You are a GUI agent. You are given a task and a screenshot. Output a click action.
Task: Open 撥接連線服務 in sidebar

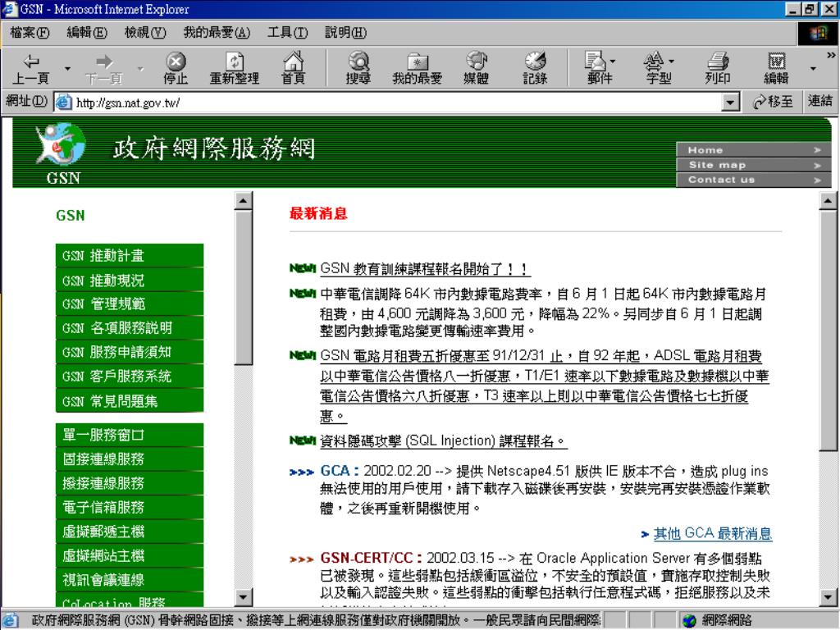[130, 483]
